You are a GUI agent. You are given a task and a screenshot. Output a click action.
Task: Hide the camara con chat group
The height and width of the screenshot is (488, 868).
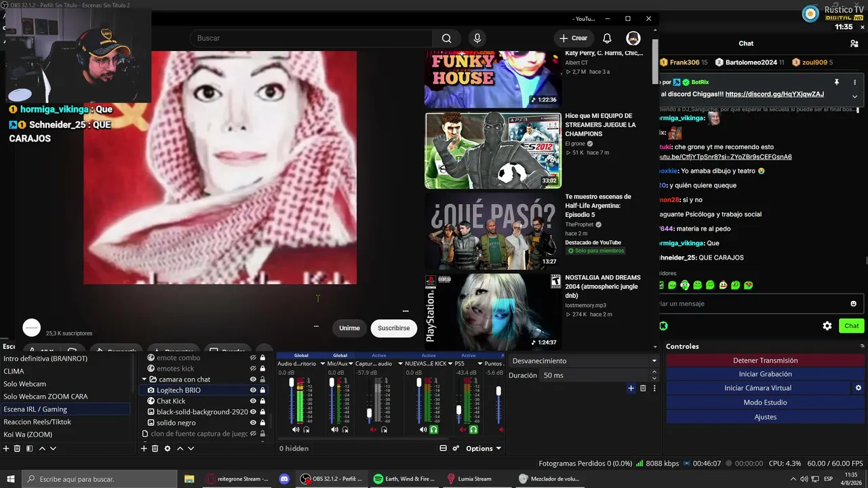point(253,380)
